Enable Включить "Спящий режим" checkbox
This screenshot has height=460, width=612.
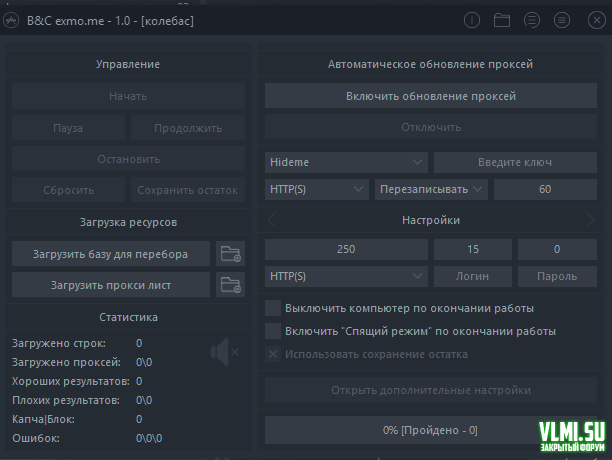pos(272,331)
